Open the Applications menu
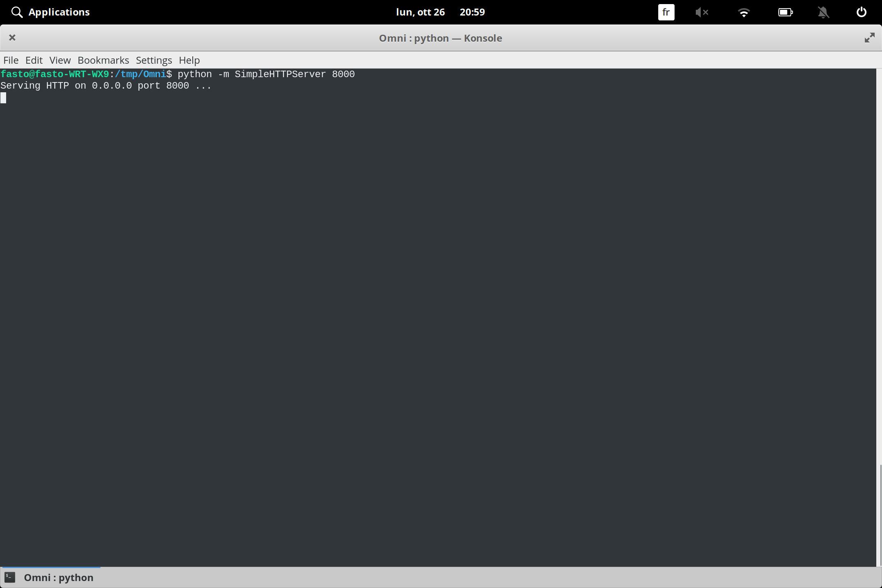882x588 pixels. [59, 12]
